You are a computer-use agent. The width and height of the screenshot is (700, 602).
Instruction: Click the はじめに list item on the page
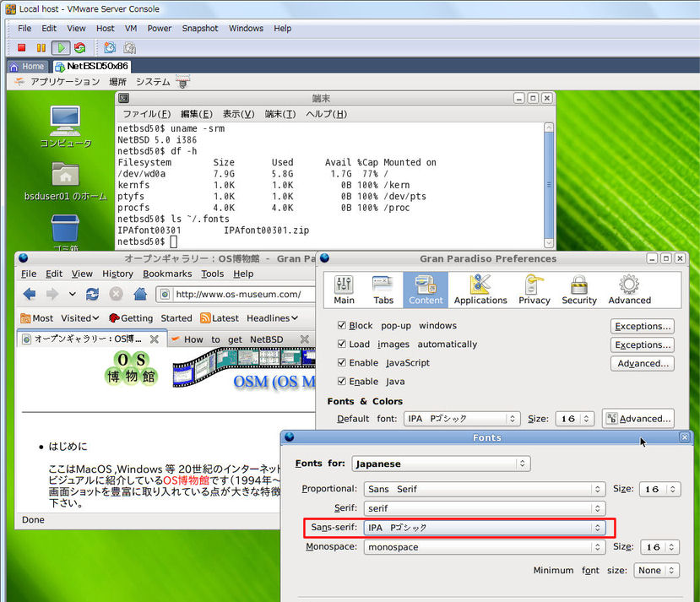click(x=68, y=447)
